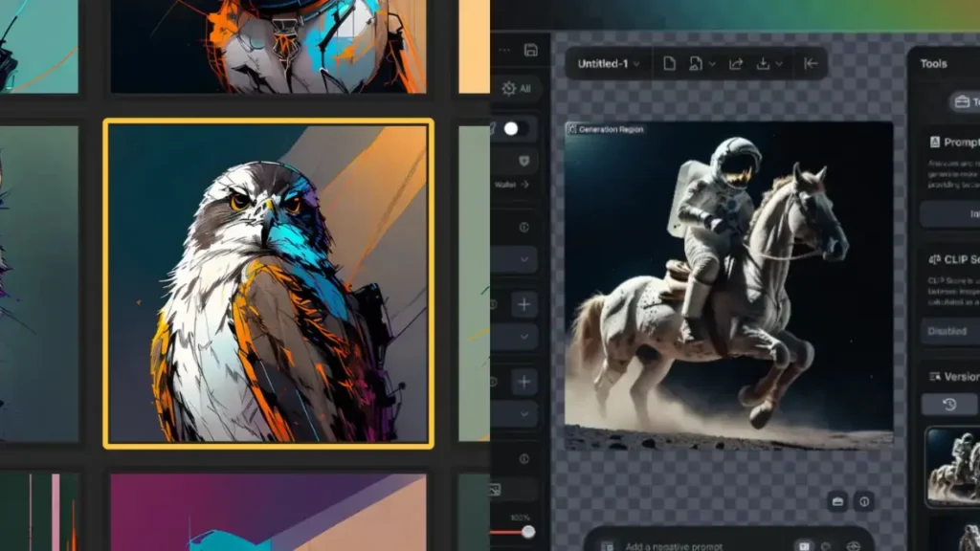This screenshot has width=980, height=551.
Task: Expand the download options chevron
Action: pyautogui.click(x=780, y=63)
